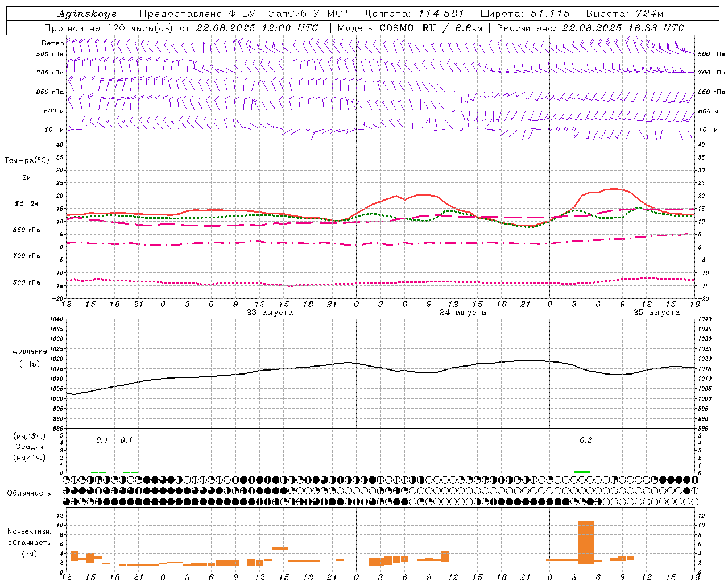Screen dimensions: 728x582
Task: Click the '23 августа' date label
Action: 270,313
